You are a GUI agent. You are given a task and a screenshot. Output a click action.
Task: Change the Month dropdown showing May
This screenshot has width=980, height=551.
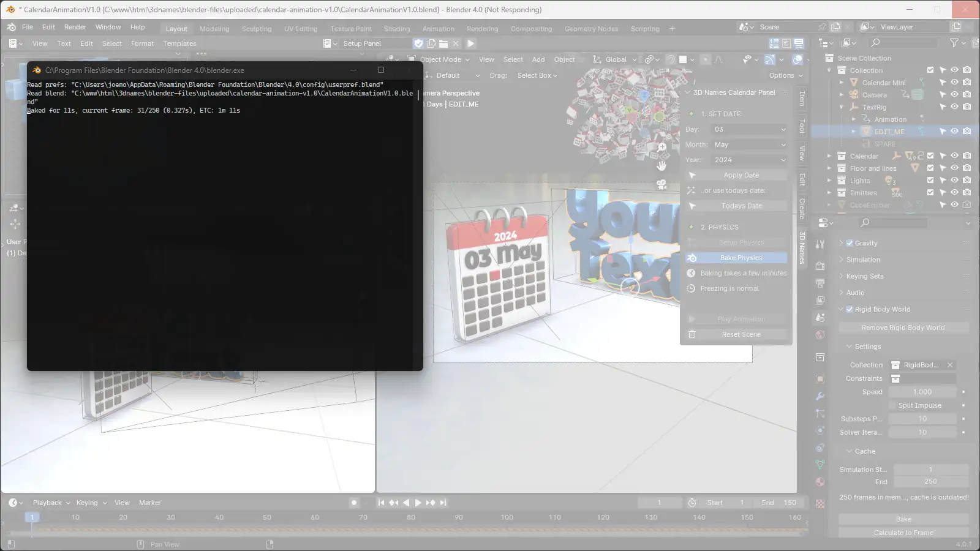tap(749, 144)
